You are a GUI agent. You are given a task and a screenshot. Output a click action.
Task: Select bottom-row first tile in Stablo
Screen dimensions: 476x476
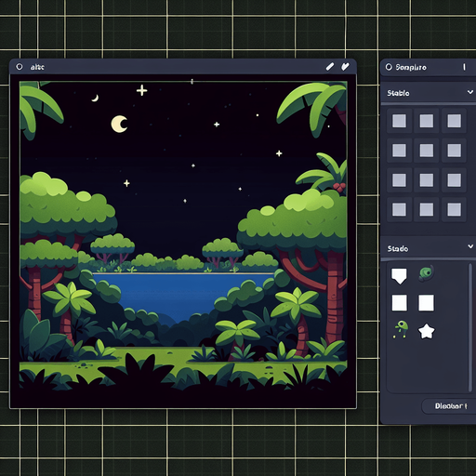pyautogui.click(x=399, y=209)
